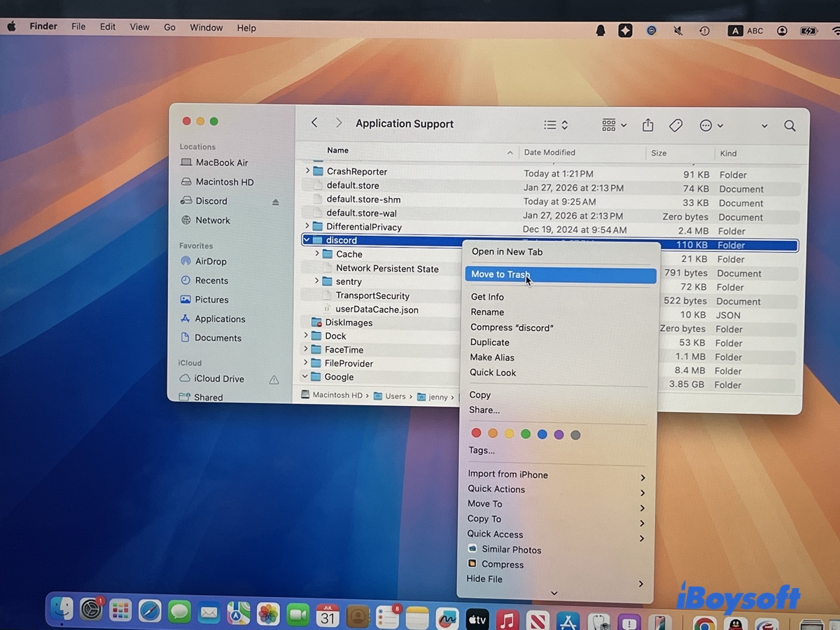This screenshot has height=630, width=840.
Task: Expand the CrashReporter folder
Action: 307,171
